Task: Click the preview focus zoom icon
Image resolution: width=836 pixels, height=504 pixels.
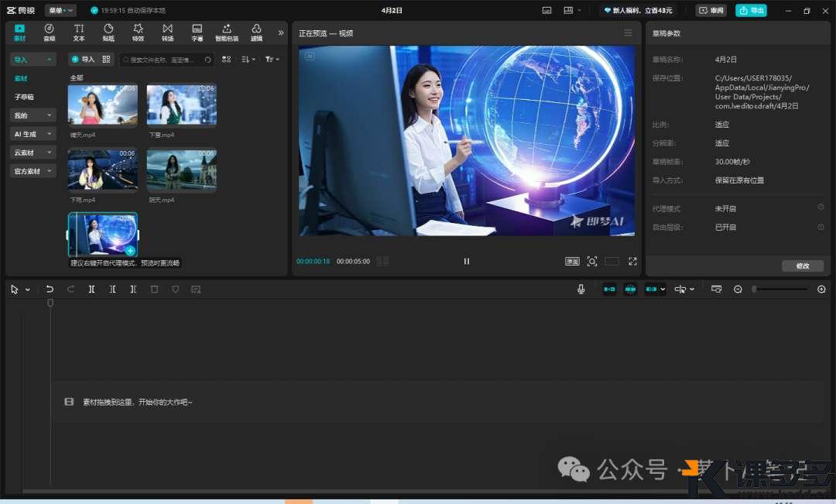Action: click(x=592, y=262)
